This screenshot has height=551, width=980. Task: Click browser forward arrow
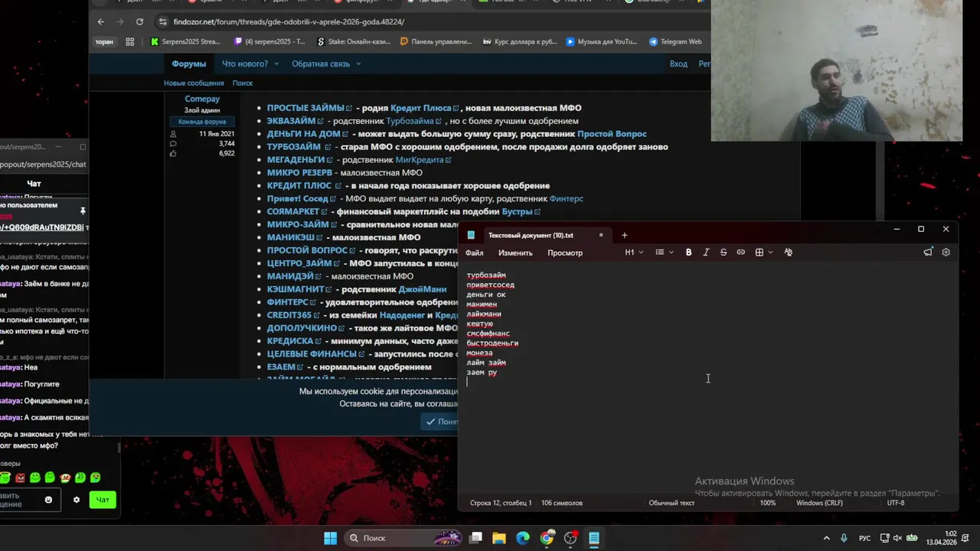[x=120, y=21]
